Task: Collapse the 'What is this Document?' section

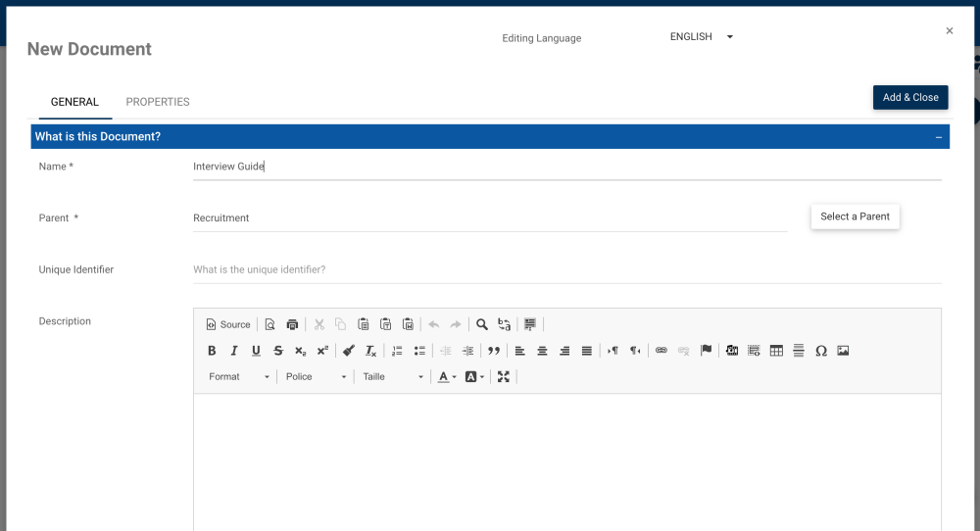Action: click(938, 137)
